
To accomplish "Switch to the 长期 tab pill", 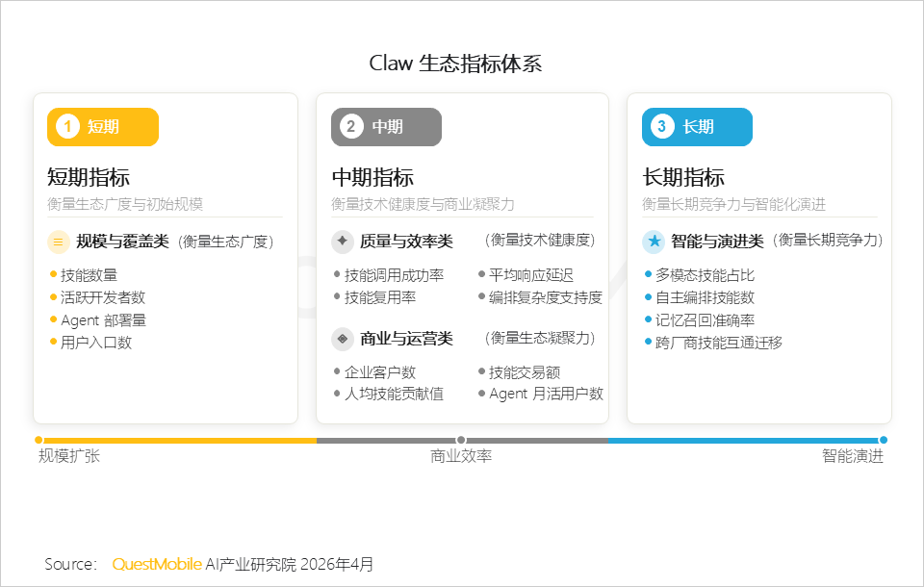I will tap(696, 126).
